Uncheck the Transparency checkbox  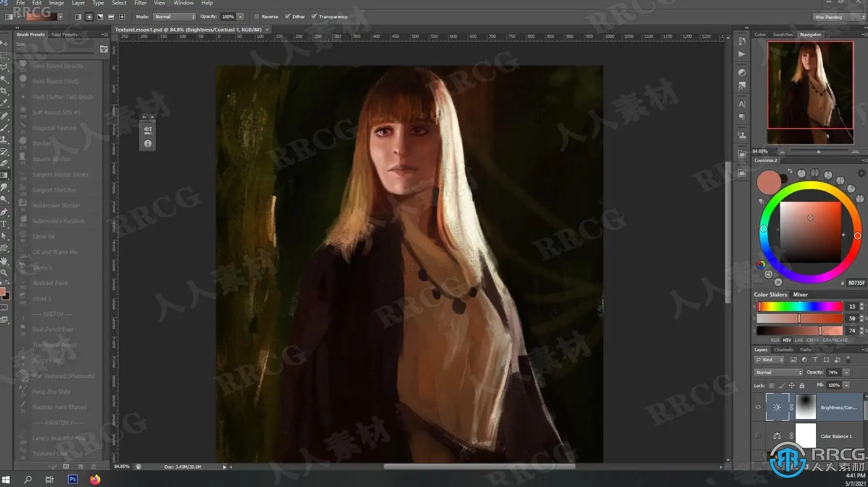pos(314,16)
